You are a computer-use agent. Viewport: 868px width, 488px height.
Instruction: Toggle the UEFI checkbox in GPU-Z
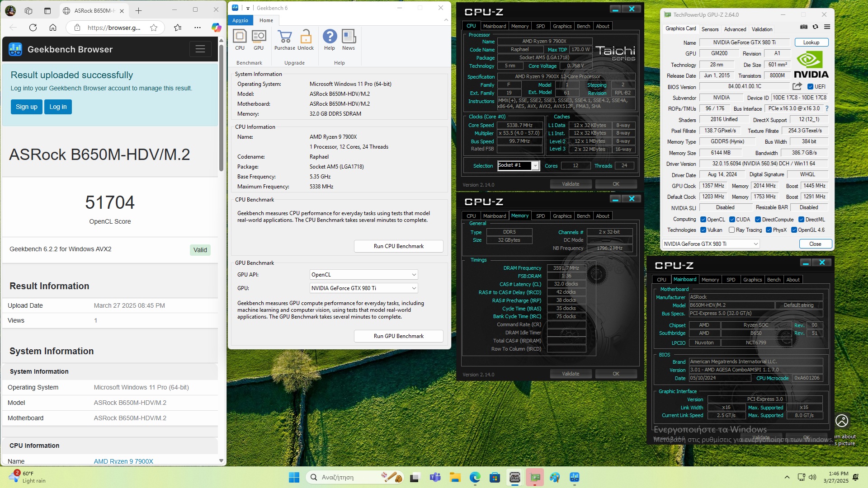click(810, 87)
